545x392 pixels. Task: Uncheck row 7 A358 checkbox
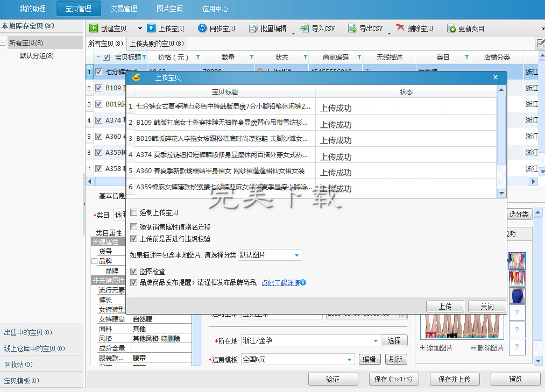coord(98,168)
